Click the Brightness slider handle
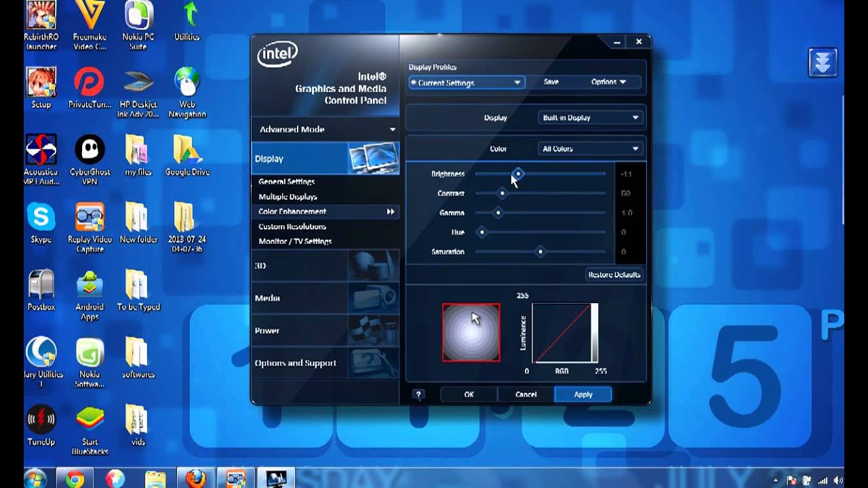This screenshot has width=868, height=488. tap(518, 174)
